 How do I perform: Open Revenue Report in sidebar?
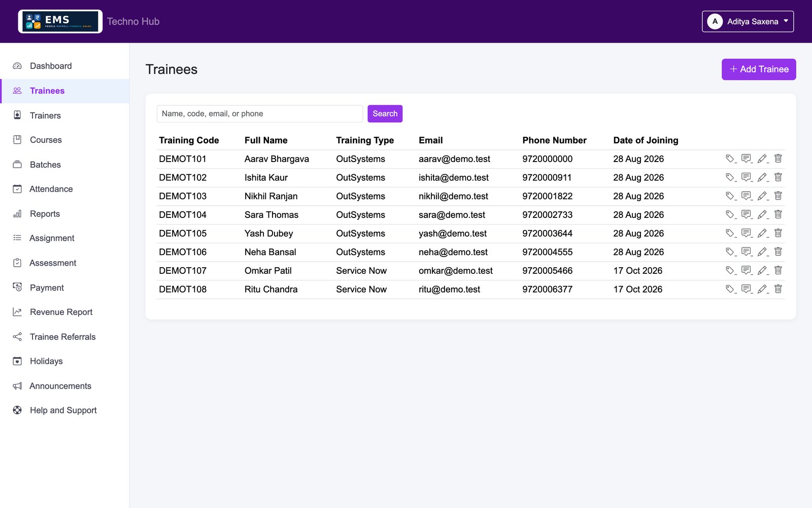64,312
